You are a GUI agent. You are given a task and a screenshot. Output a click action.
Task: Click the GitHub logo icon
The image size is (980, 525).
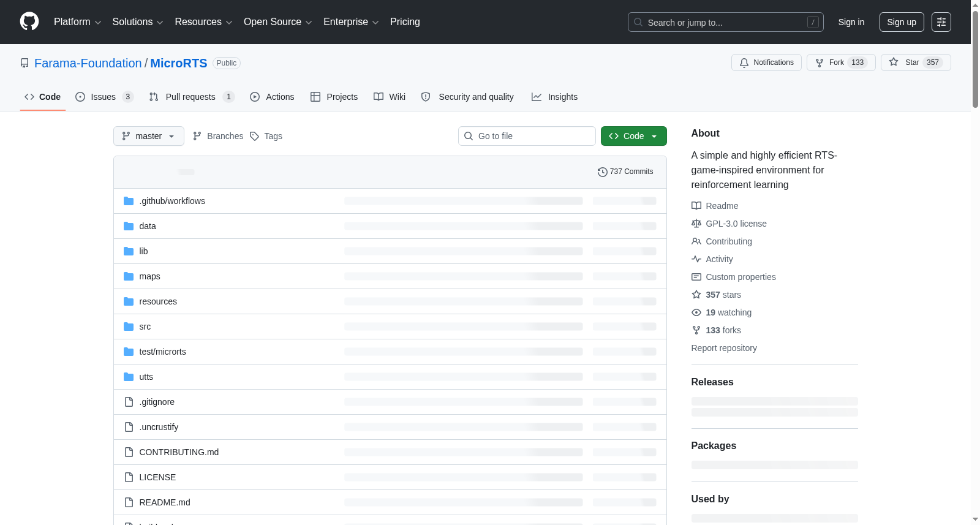click(29, 22)
